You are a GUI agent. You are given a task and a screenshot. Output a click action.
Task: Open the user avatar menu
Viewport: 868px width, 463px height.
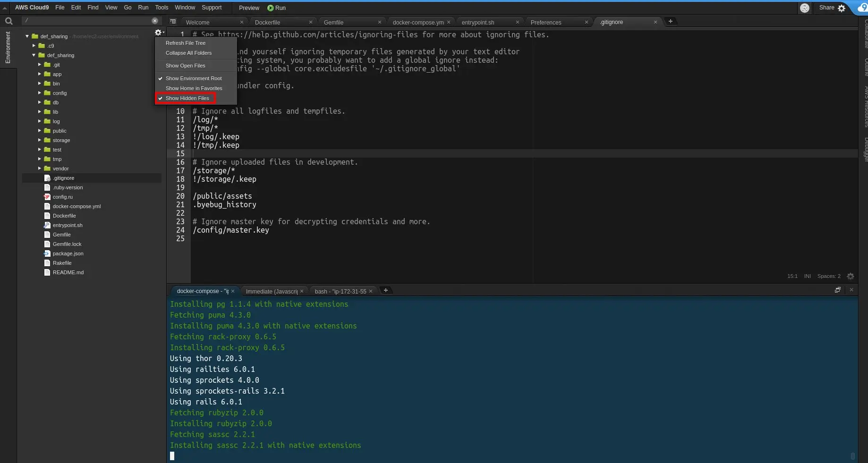click(805, 8)
